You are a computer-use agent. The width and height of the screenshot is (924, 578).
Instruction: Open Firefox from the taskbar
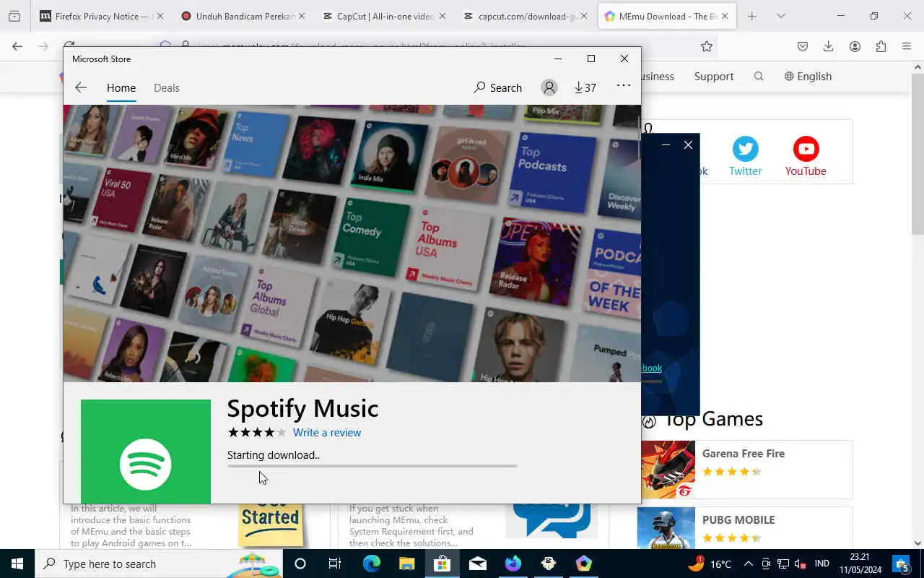coord(513,564)
